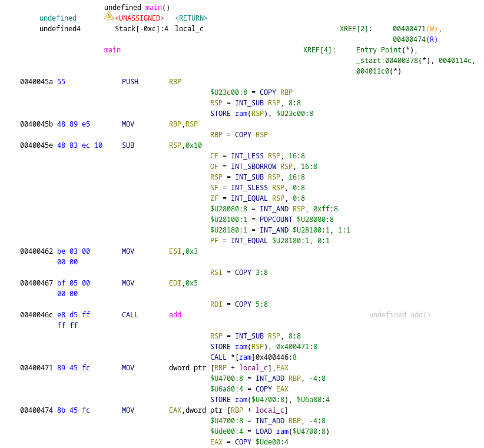Screen dimensions: 484x448
Task: Select address 00400474 in listing
Action: [x=37, y=410]
